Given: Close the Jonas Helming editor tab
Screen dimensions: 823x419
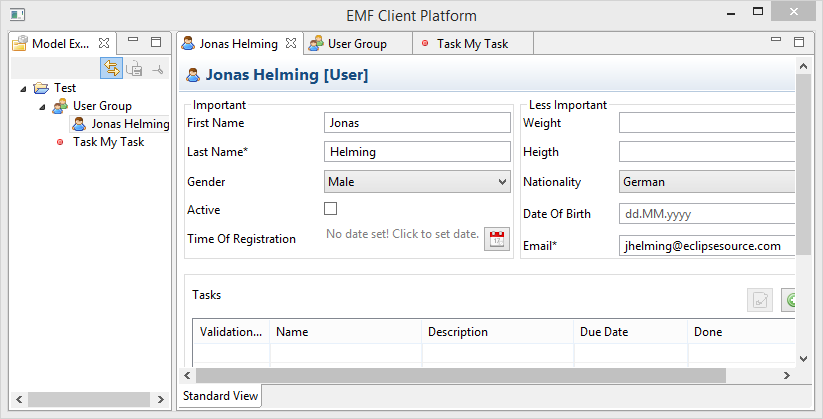Looking at the screenshot, I should [x=291, y=43].
